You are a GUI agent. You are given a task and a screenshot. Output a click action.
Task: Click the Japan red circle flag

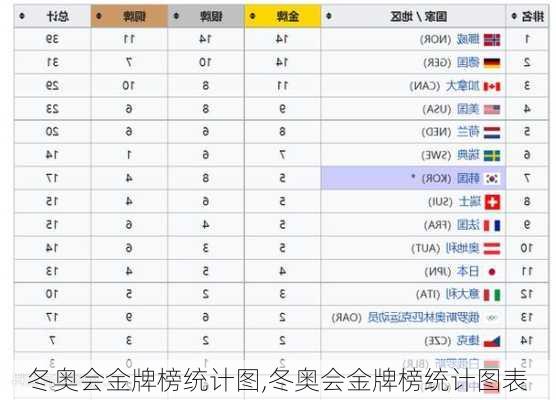[x=492, y=272]
